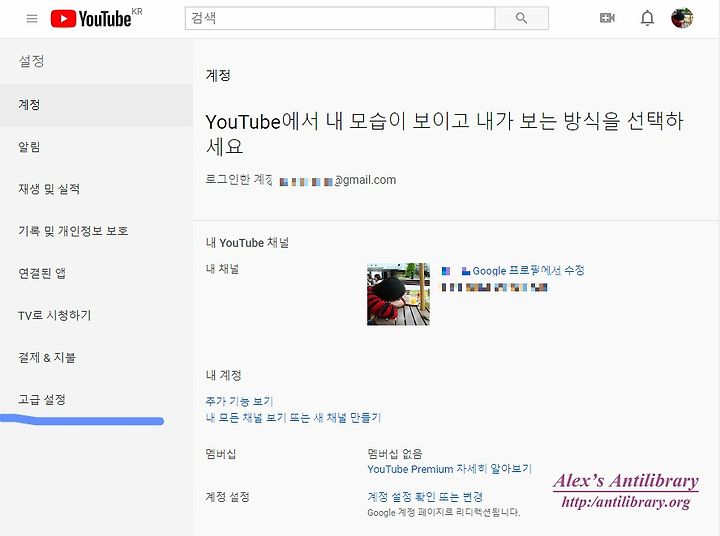Image resolution: width=720 pixels, height=536 pixels.
Task: Click the 내 계정 heading
Action: pos(223,375)
